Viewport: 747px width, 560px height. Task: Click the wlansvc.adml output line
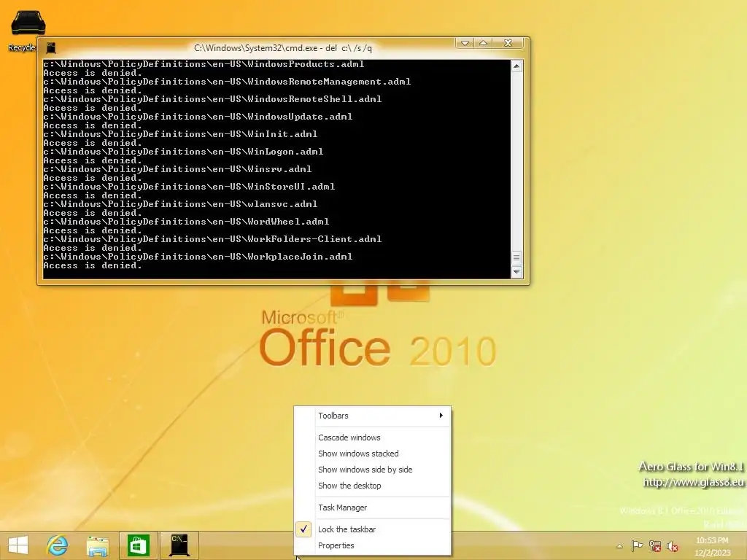point(180,204)
